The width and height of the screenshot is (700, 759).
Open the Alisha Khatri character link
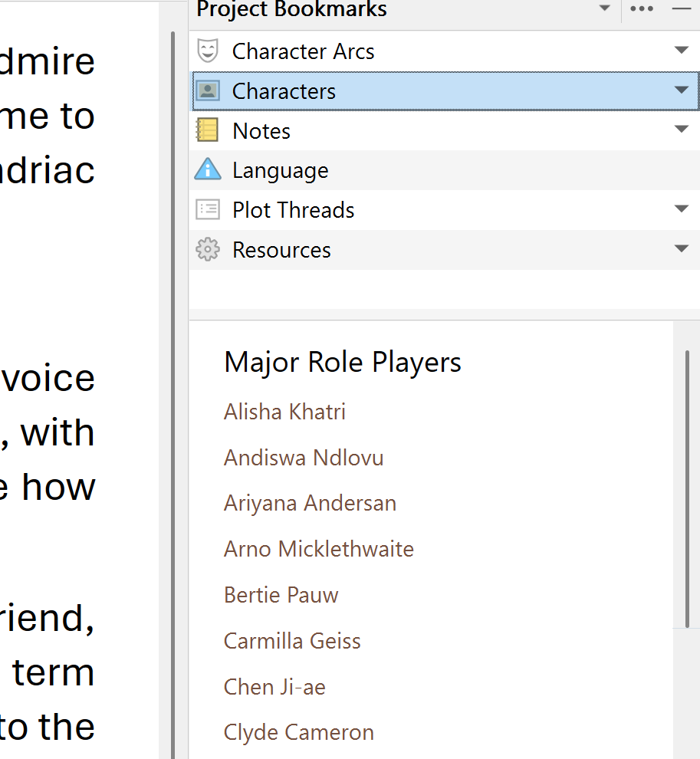click(284, 412)
